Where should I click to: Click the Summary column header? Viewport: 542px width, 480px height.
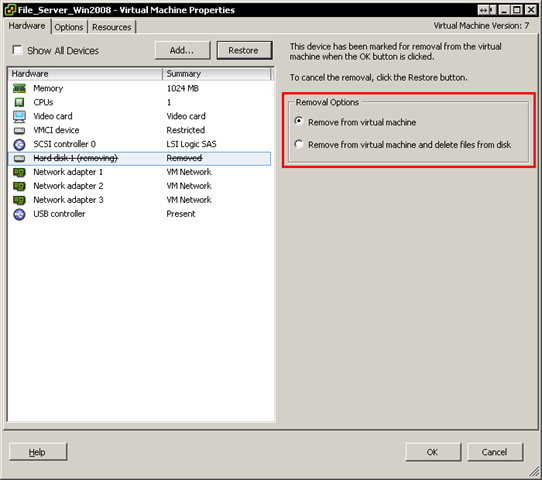click(x=217, y=74)
